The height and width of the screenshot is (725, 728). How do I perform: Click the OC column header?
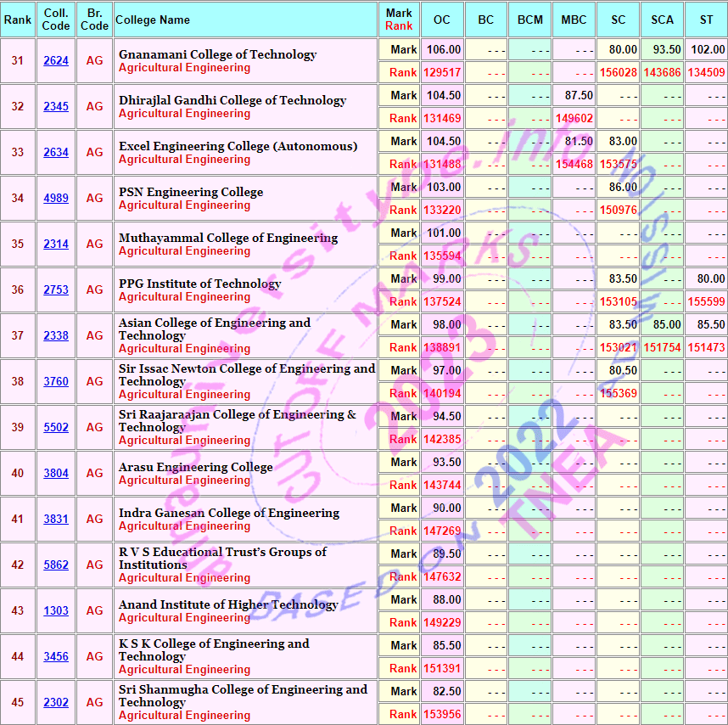[x=442, y=20]
